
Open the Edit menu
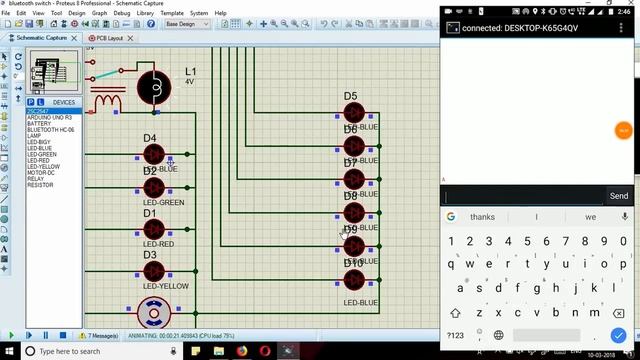[21, 13]
